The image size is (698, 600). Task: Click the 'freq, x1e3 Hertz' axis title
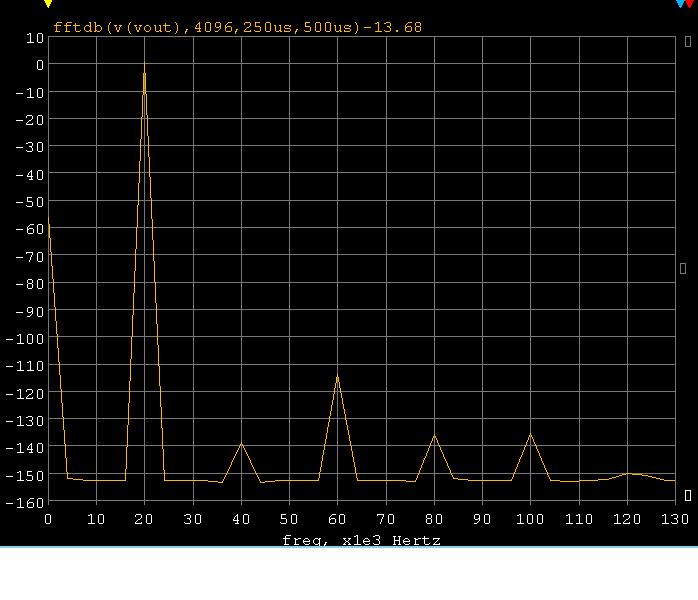coord(361,540)
